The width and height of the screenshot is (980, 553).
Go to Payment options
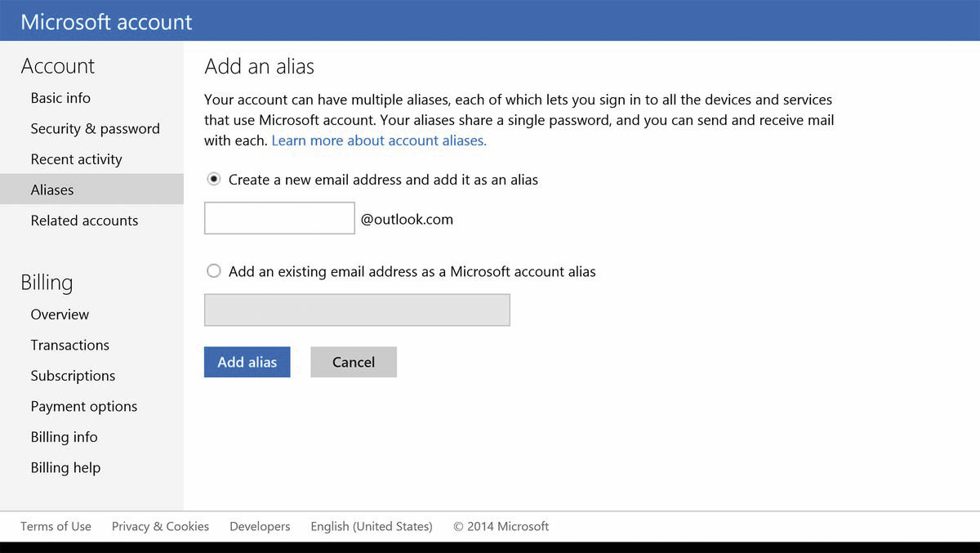(83, 406)
